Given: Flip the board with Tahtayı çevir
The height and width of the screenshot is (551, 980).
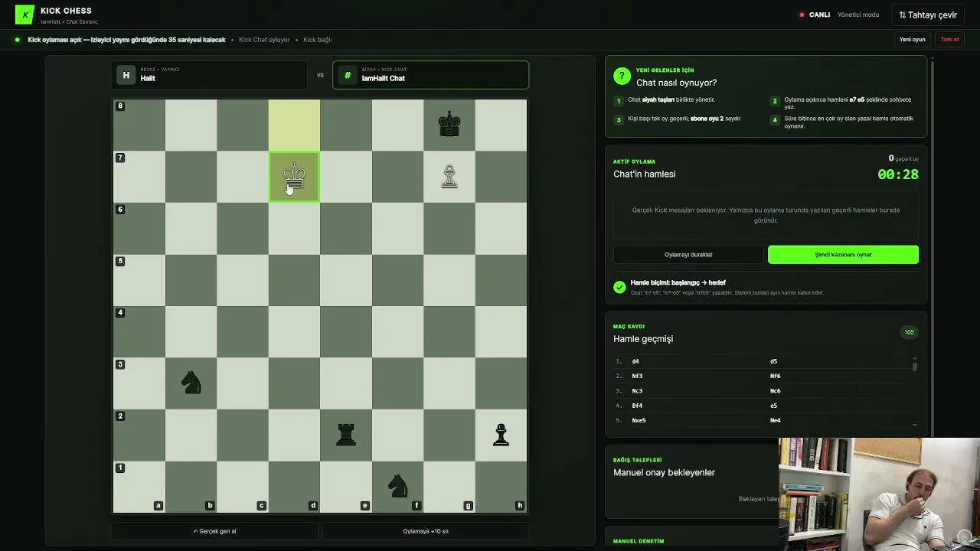Looking at the screenshot, I should click(x=928, y=15).
